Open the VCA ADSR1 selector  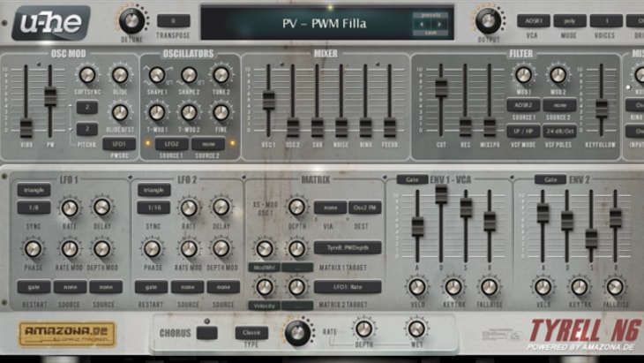pyautogui.click(x=533, y=21)
